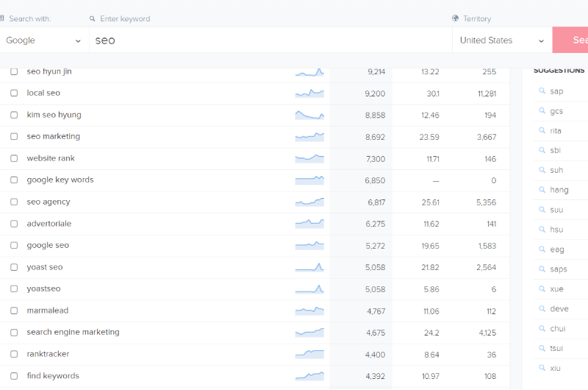
Task: Click magnifier icon next to Enter keyword
Action: point(93,18)
